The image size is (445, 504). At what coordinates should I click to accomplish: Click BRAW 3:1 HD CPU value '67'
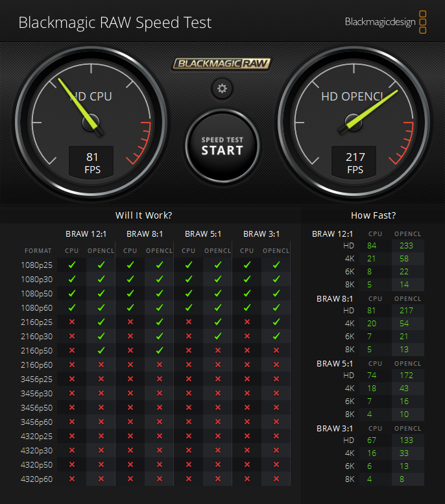pyautogui.click(x=372, y=440)
